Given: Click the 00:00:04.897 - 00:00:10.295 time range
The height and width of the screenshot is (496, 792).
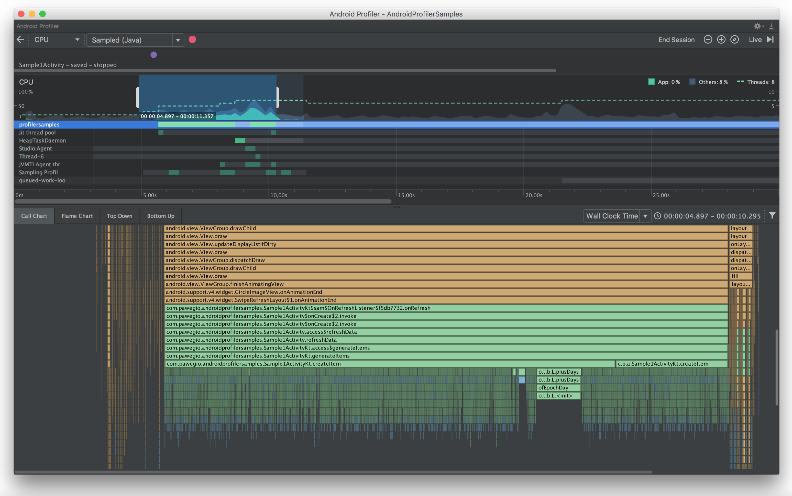Looking at the screenshot, I should point(712,216).
